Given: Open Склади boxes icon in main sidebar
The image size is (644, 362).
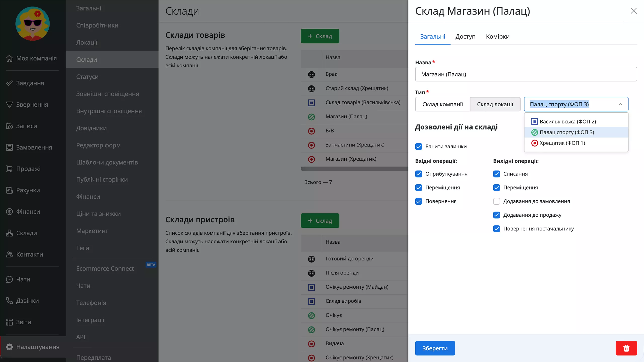Looking at the screenshot, I should point(9,233).
